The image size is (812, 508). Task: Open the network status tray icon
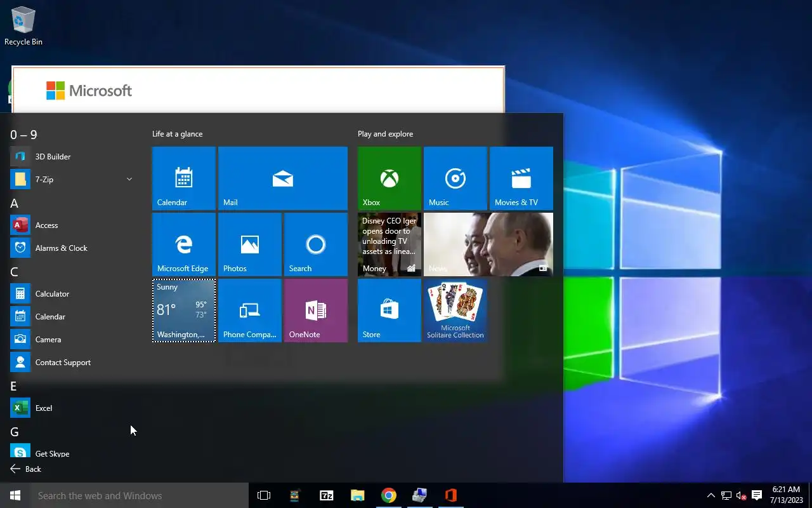click(x=726, y=495)
